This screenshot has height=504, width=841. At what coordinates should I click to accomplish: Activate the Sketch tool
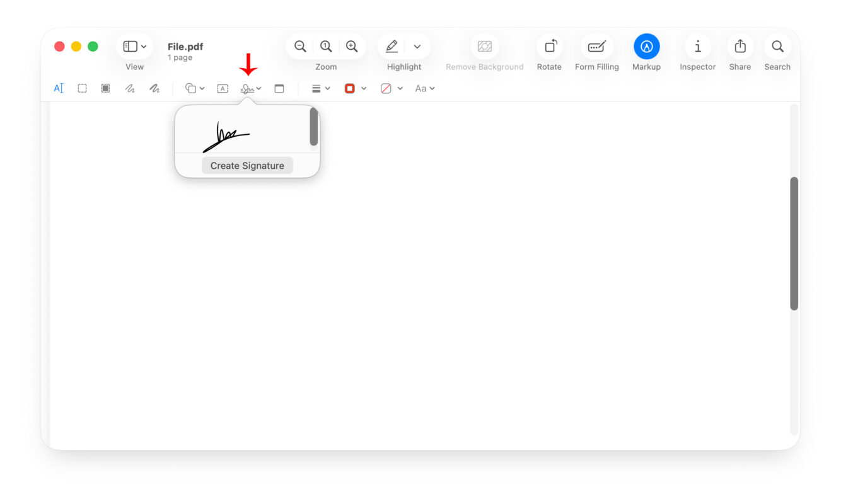tap(130, 89)
